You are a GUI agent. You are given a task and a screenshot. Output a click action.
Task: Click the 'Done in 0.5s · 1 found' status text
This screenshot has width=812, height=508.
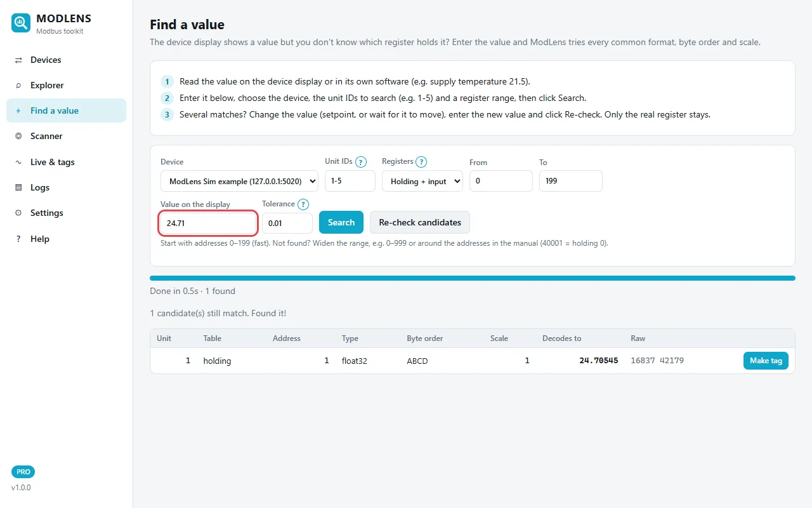[192, 291]
